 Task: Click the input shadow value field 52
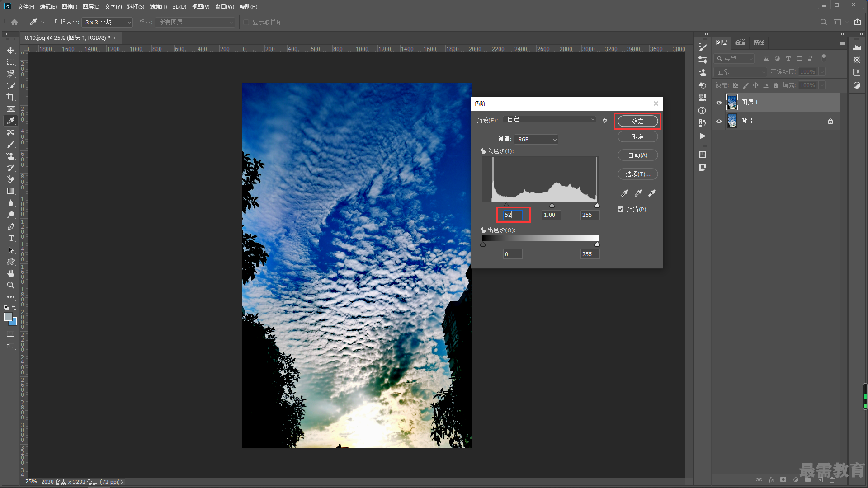(513, 215)
